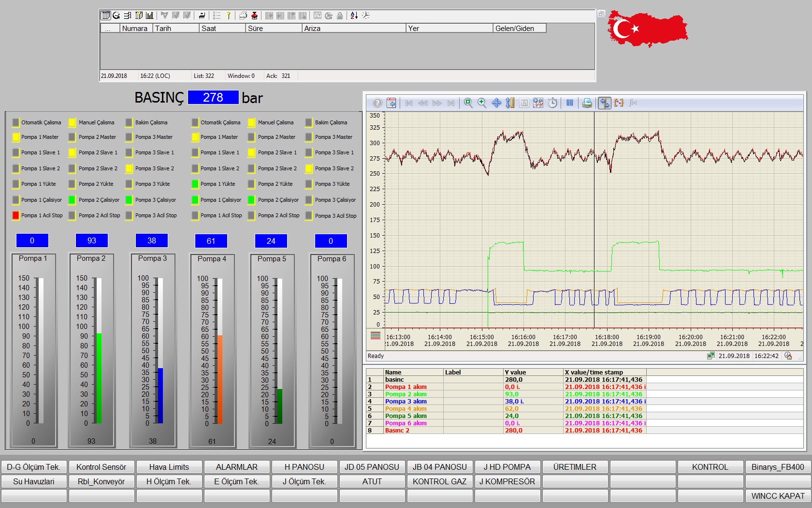Click the green Pompa 3 Çalisiyor indicator
Viewport: 812px width, 508px height.
(129, 200)
